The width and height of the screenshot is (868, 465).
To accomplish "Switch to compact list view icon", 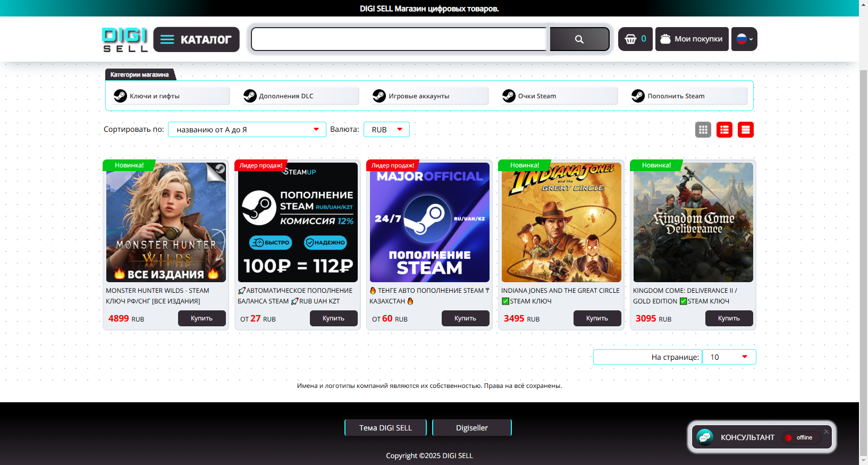I will pos(724,130).
